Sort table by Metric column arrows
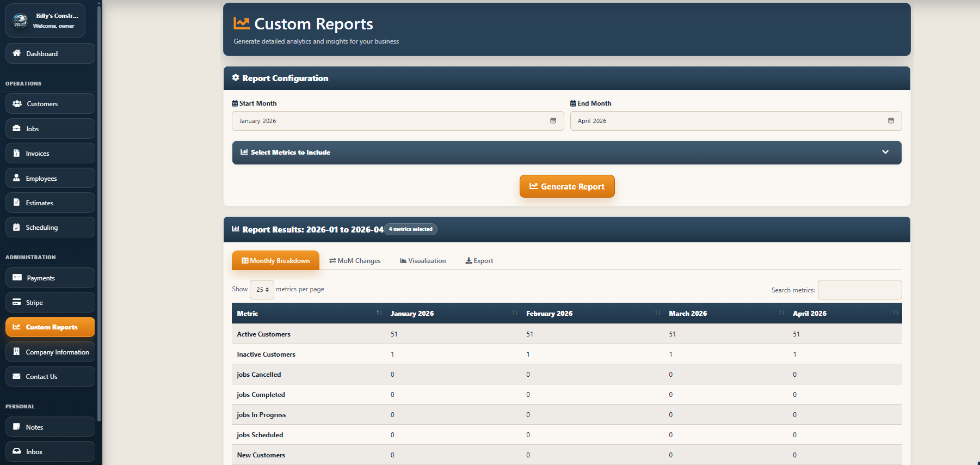Image resolution: width=980 pixels, height=465 pixels. (x=379, y=313)
